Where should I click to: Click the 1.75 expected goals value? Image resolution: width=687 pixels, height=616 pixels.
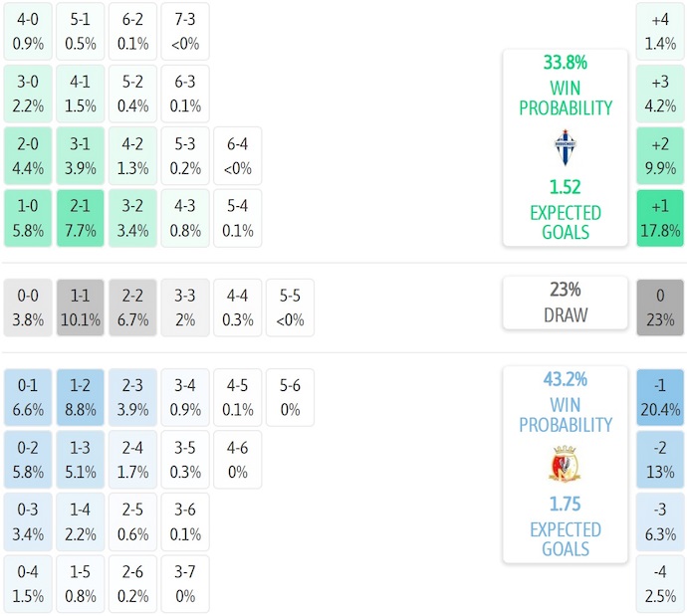(x=565, y=504)
